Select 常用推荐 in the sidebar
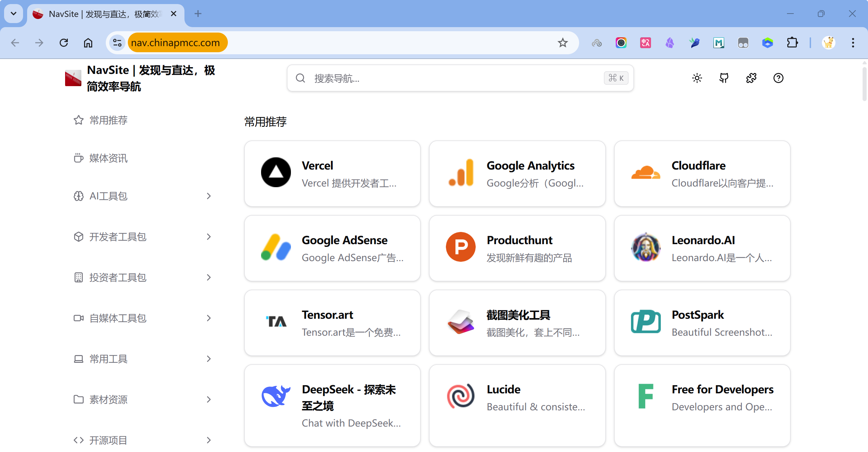868x452 pixels. 108,120
